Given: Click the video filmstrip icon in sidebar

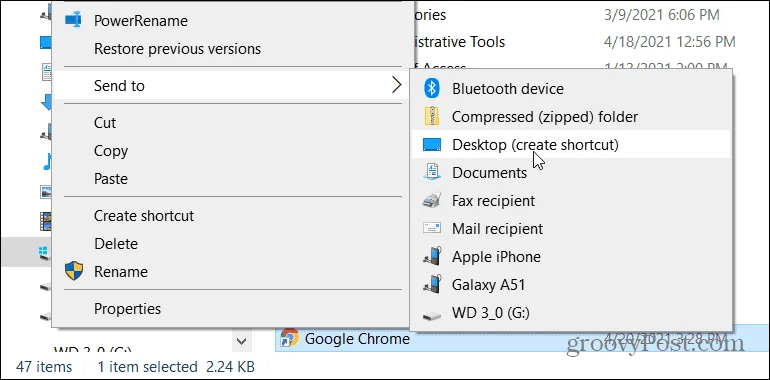Looking at the screenshot, I should point(46,221).
